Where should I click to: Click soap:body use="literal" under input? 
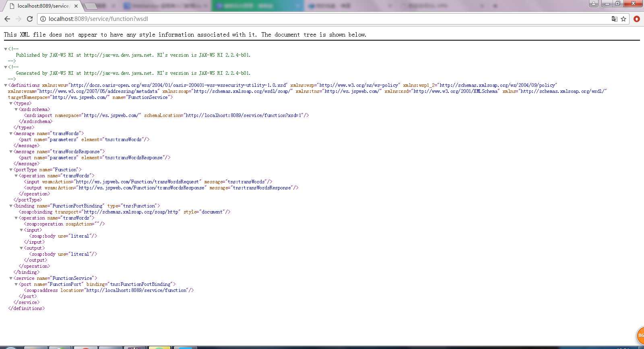click(63, 236)
